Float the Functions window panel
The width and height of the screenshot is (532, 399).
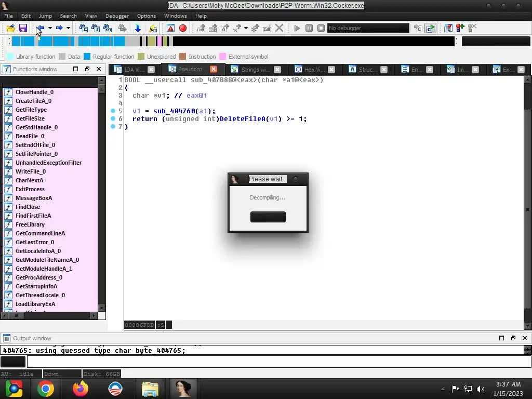[87, 69]
